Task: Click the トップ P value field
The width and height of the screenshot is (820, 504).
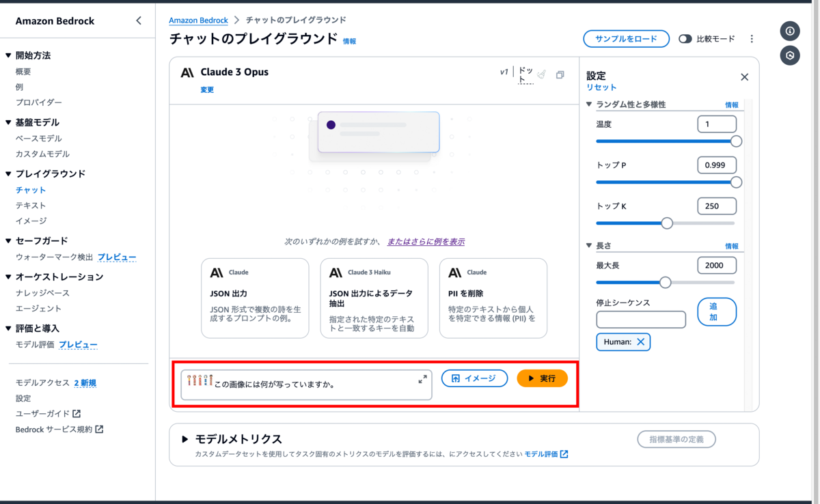Action: click(x=717, y=165)
